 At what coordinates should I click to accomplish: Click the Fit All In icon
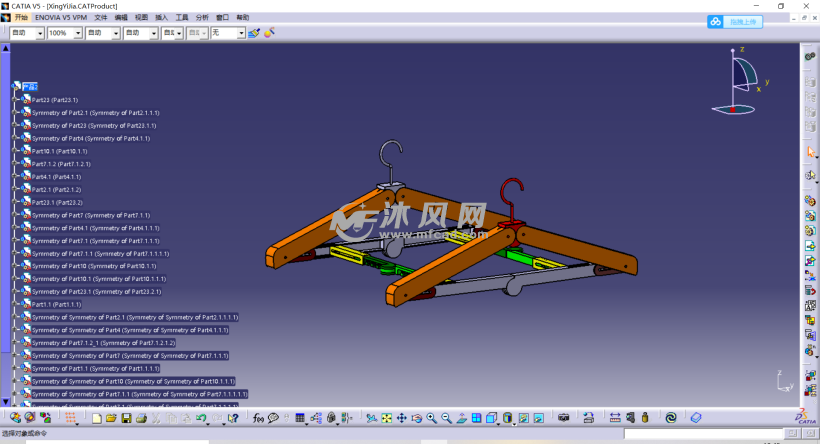[386, 417]
